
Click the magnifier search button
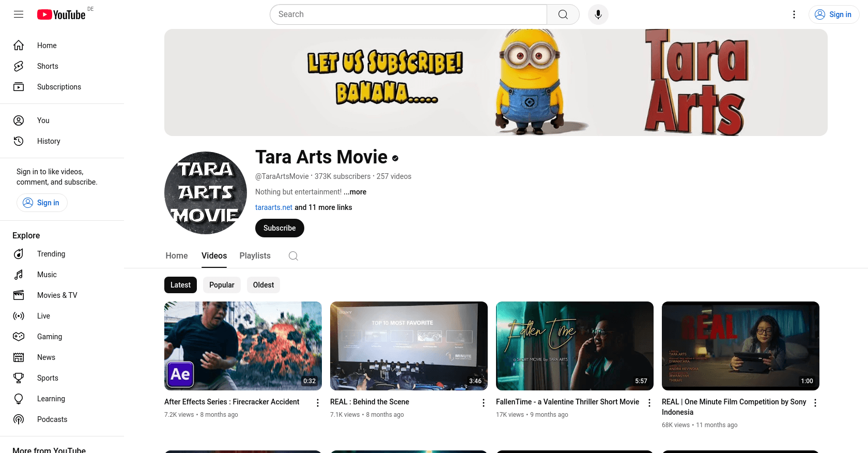(563, 14)
